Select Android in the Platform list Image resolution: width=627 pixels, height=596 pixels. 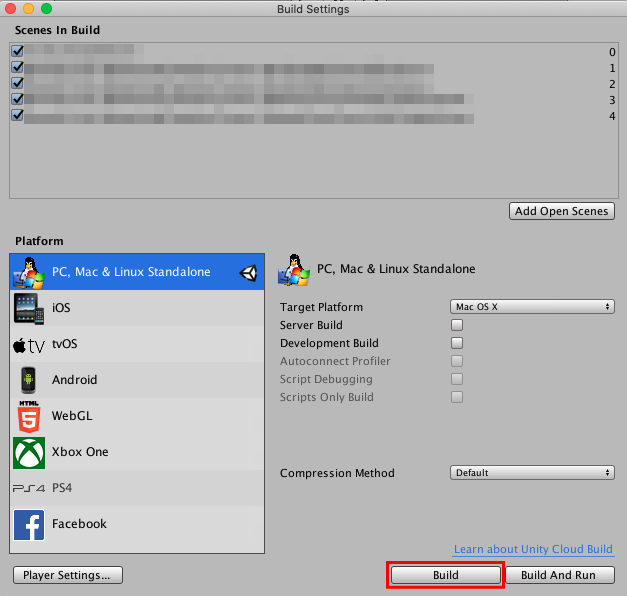[137, 380]
